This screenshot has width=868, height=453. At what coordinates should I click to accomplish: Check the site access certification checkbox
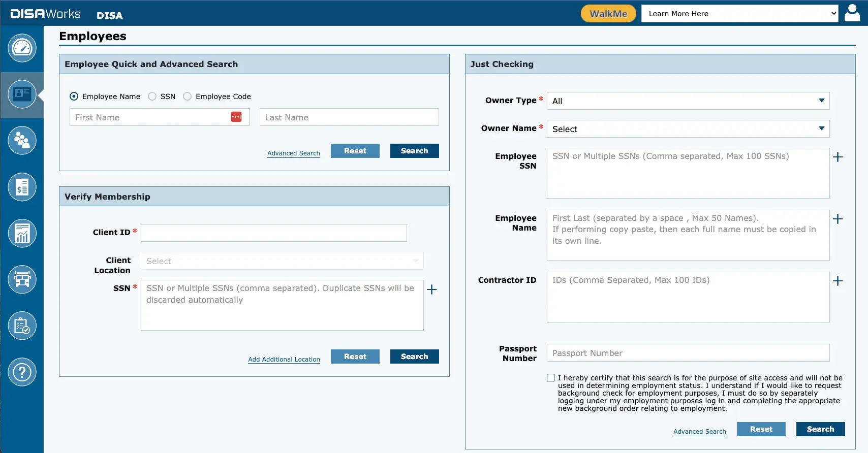pos(550,378)
